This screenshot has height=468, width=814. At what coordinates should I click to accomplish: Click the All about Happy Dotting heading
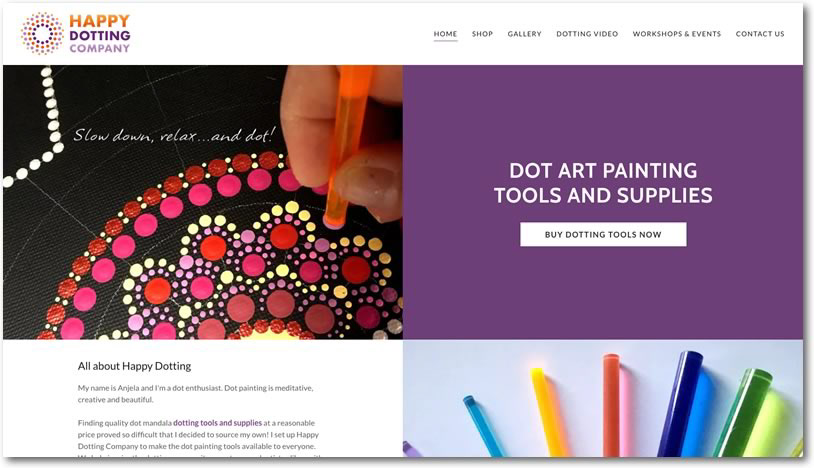click(134, 366)
